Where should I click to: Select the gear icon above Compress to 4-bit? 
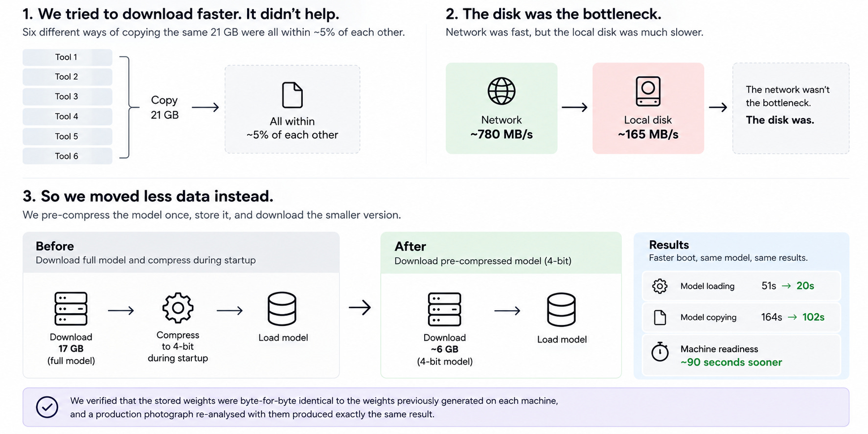[x=178, y=308]
